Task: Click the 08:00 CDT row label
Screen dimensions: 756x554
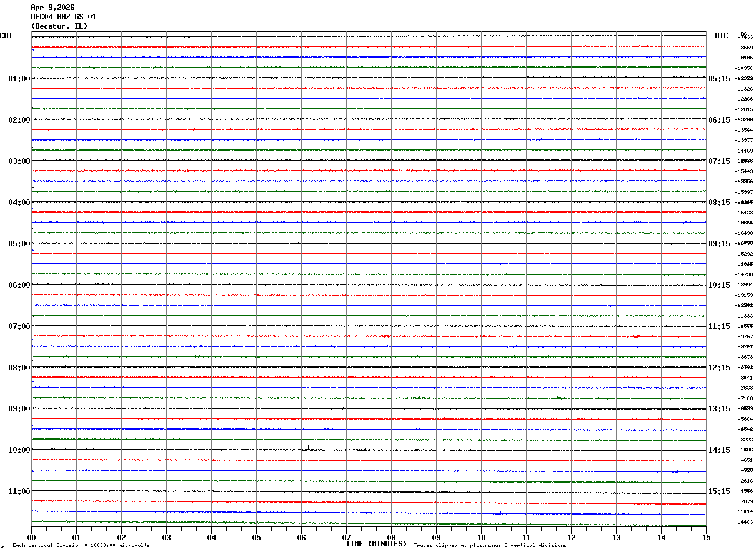Action: [19, 368]
